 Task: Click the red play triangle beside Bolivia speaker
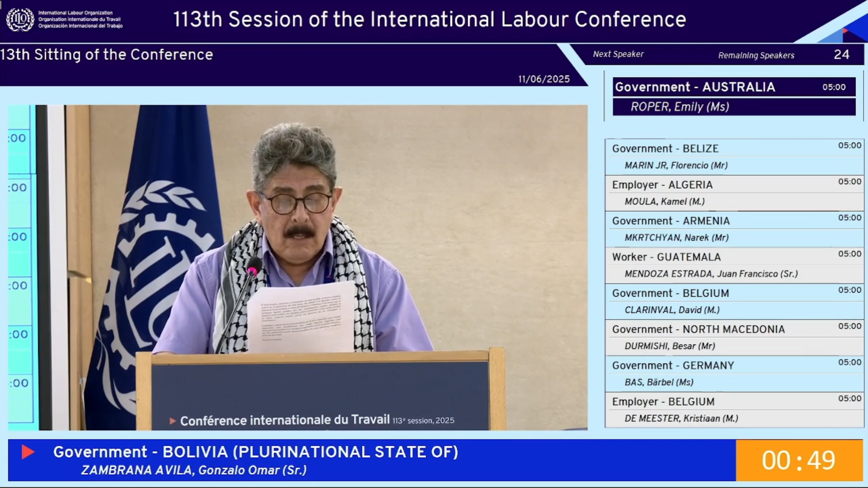click(x=28, y=452)
